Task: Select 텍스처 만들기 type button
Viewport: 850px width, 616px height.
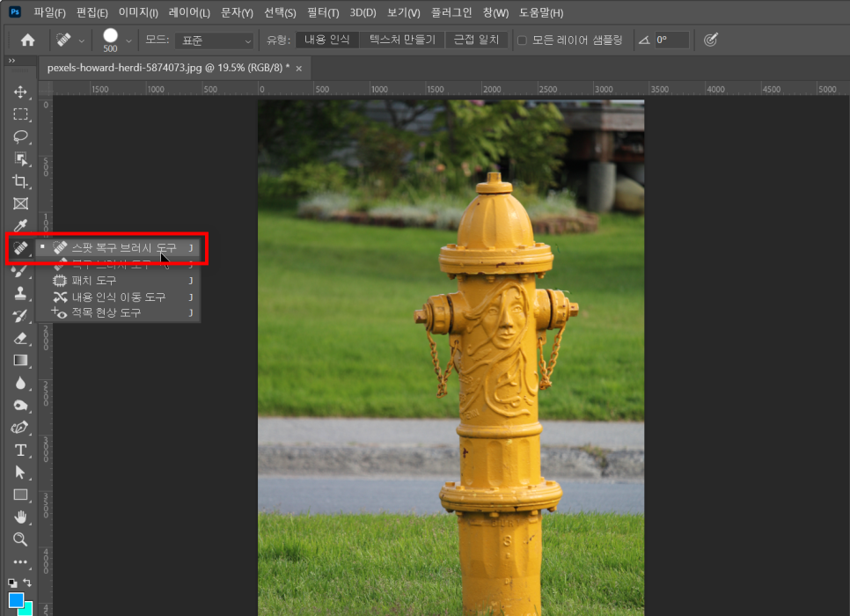Action: 402,40
